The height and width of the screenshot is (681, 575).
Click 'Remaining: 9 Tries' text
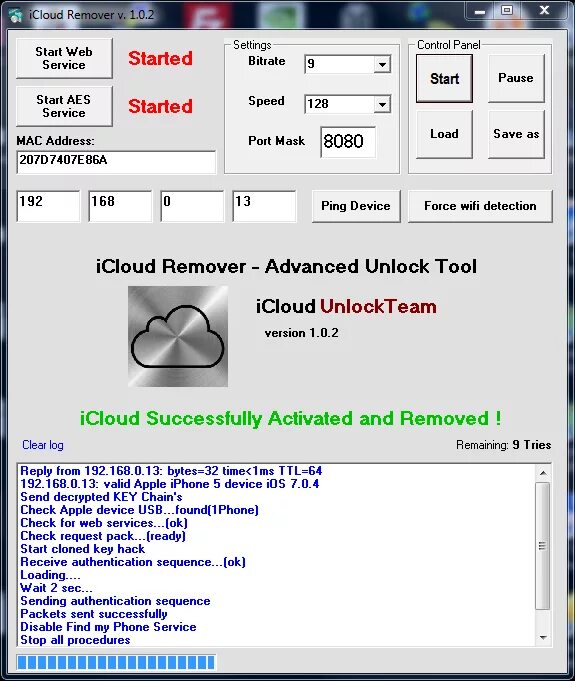[503, 445]
